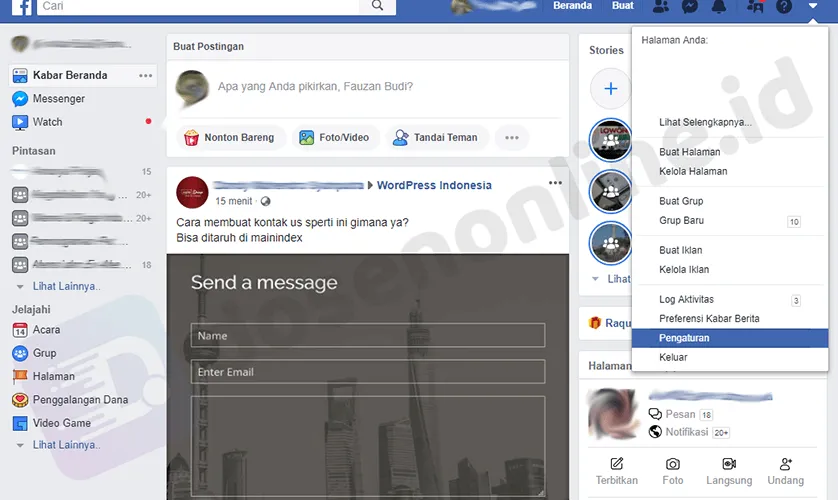Open the notifications bell icon
Screen dimensions: 838x500
(x=718, y=7)
